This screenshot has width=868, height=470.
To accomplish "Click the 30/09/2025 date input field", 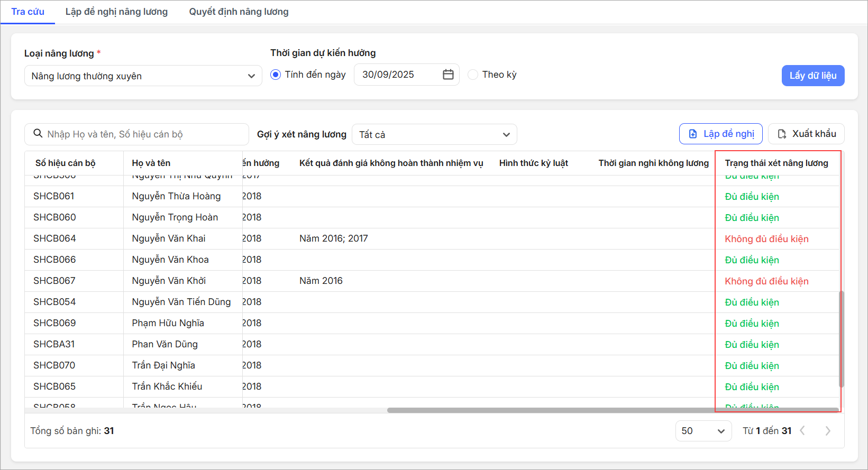I will 397,75.
